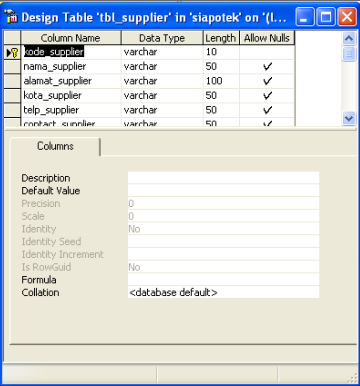Click the Precision field showing 0

[x=223, y=203]
